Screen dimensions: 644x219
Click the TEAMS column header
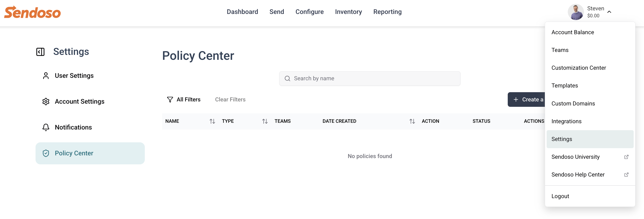tap(282, 121)
